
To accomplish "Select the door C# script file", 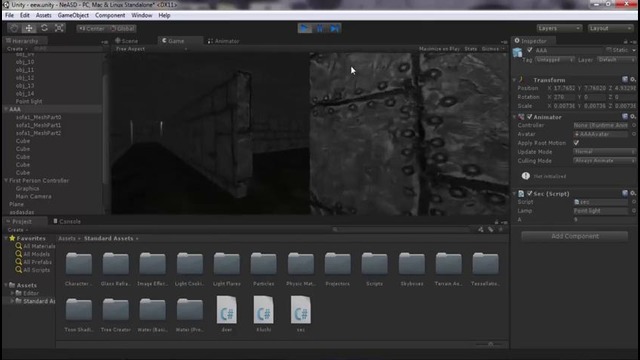I will pos(227,313).
